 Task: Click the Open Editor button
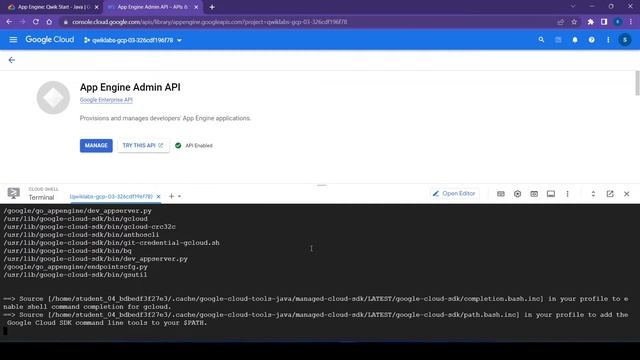(x=454, y=193)
